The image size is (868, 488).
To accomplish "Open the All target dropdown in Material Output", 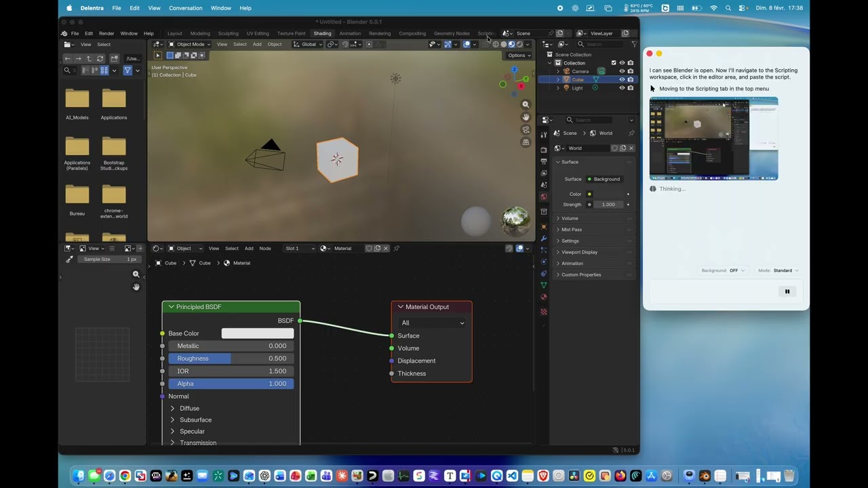I will tap(432, 323).
